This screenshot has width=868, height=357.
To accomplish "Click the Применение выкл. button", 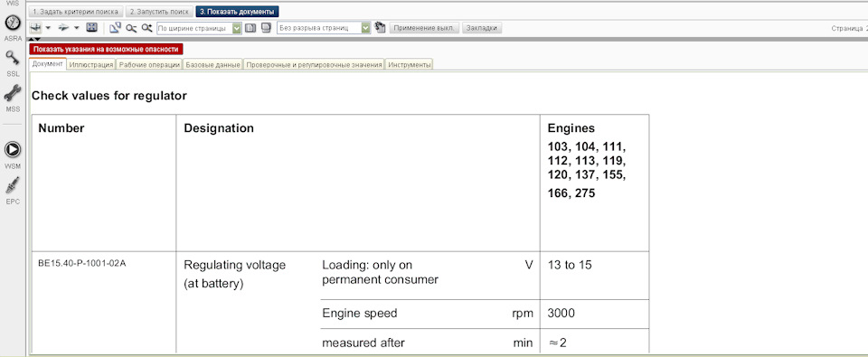I will pyautogui.click(x=425, y=28).
